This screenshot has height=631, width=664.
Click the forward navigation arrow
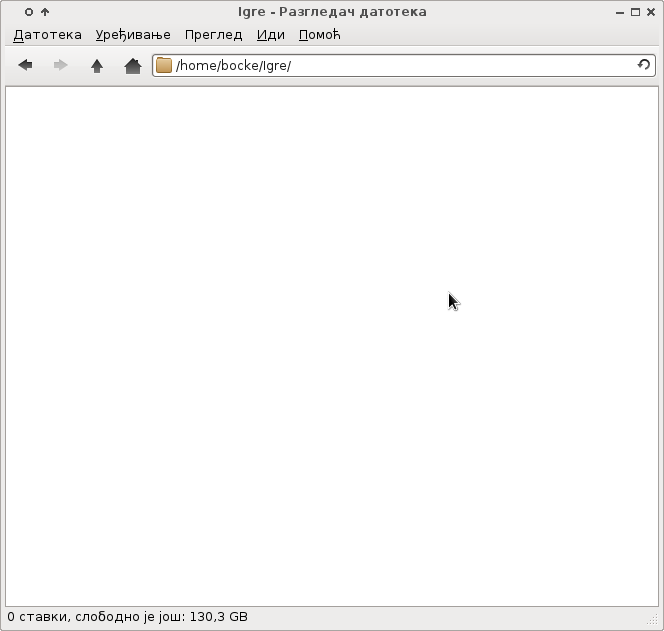pyautogui.click(x=60, y=66)
